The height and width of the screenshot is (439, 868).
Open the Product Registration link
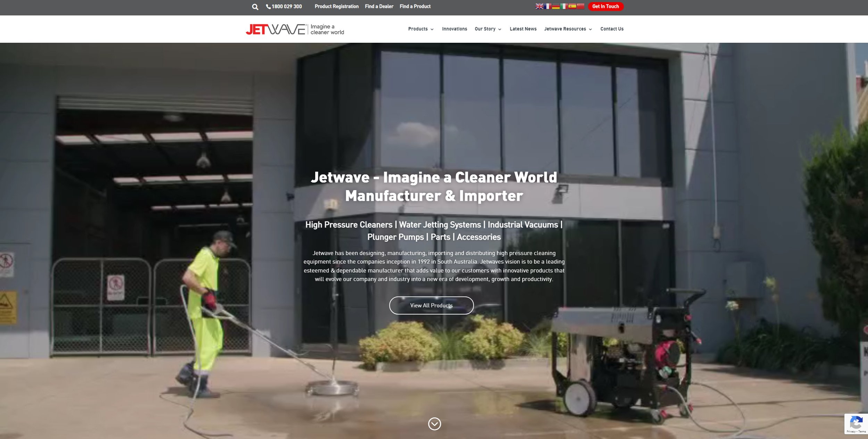(x=336, y=7)
